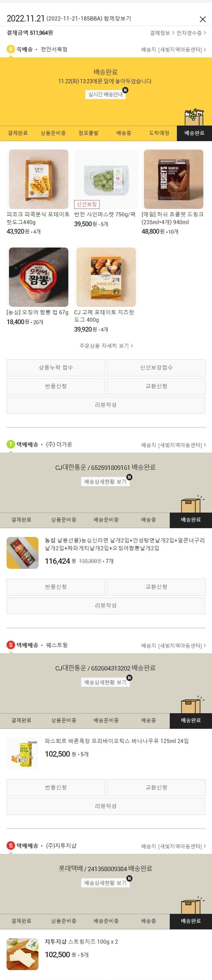Viewport: 212px width, 980px height.
Task: View 배송상세현황 for CJ대한통운 652591809161
Action: pos(105,482)
